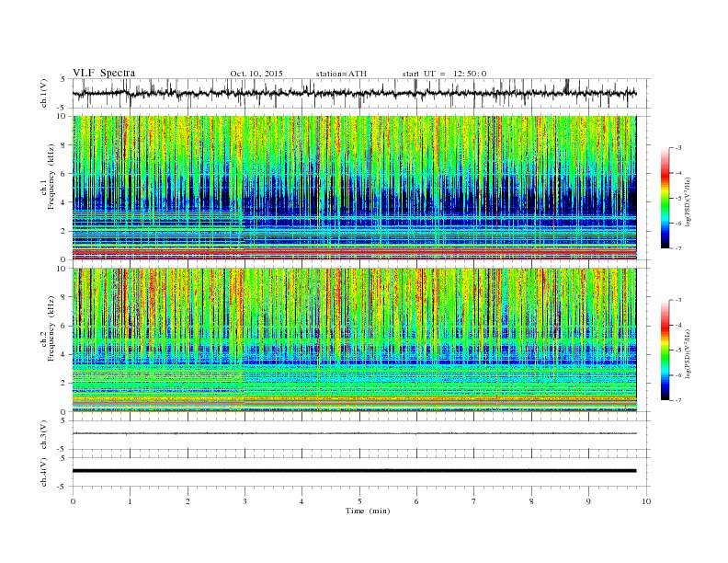Click the time axis end label "10"
The height and width of the screenshot is (563, 728).
(646, 501)
